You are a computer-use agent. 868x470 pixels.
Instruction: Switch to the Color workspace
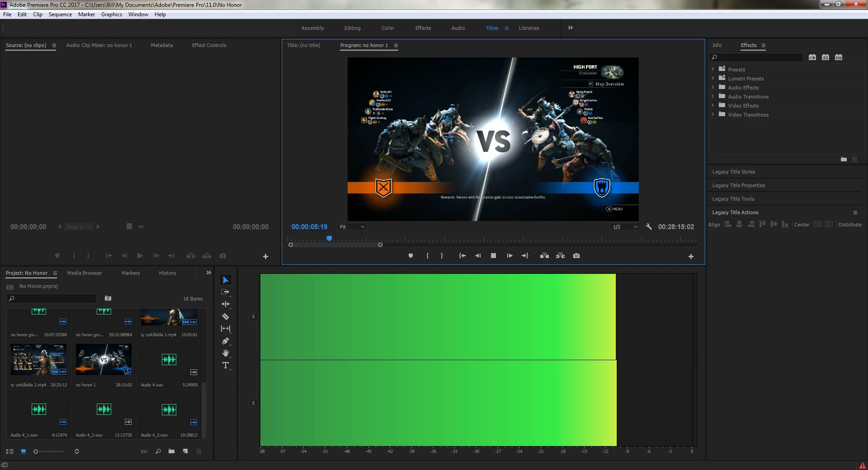click(388, 28)
